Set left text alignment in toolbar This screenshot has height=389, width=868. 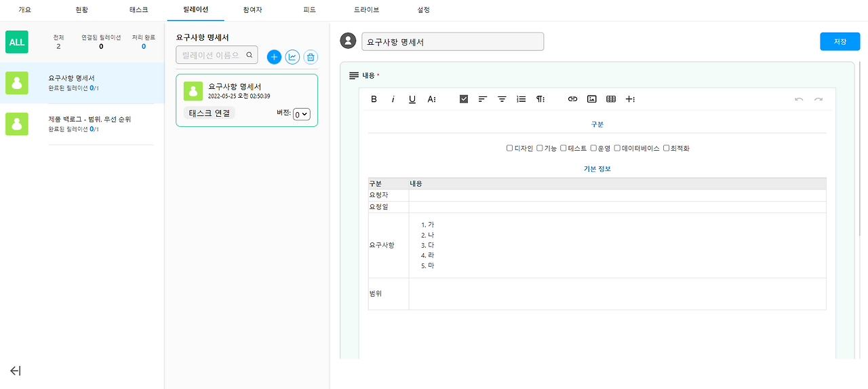(x=483, y=99)
